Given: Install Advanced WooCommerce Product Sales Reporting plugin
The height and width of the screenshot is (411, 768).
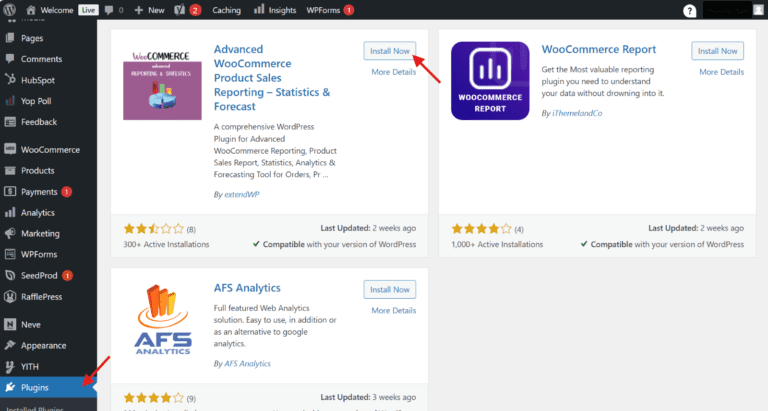Looking at the screenshot, I should pos(389,51).
